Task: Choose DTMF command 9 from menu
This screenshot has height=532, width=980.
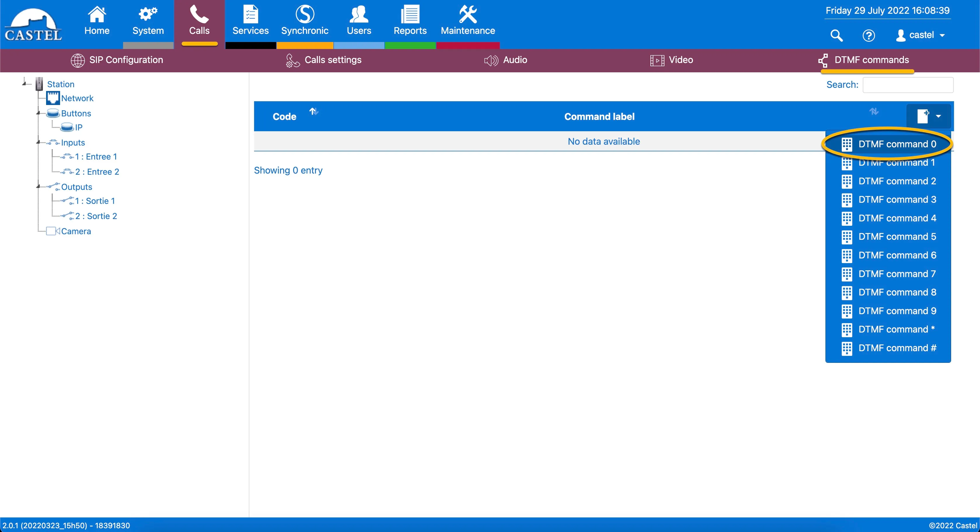Action: click(x=888, y=311)
